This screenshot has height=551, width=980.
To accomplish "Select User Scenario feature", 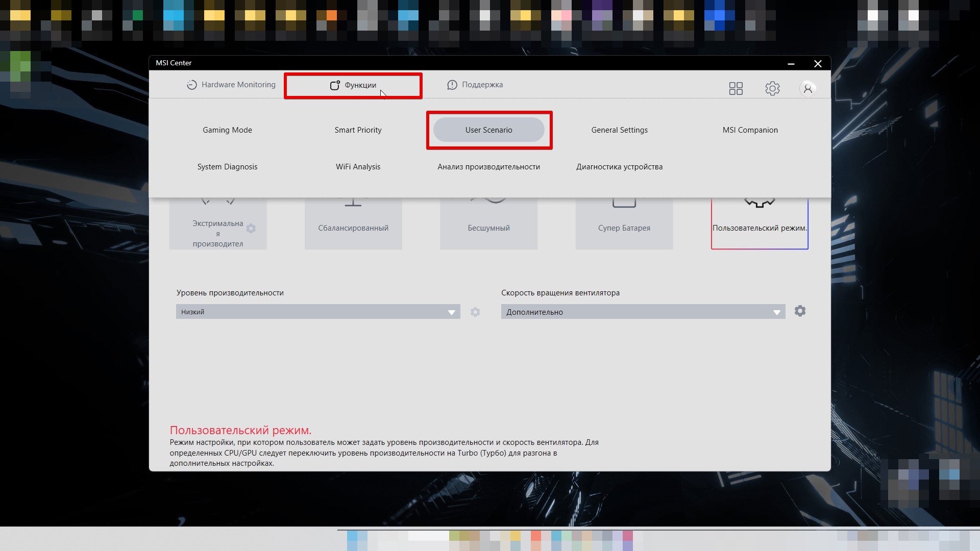I will (488, 130).
